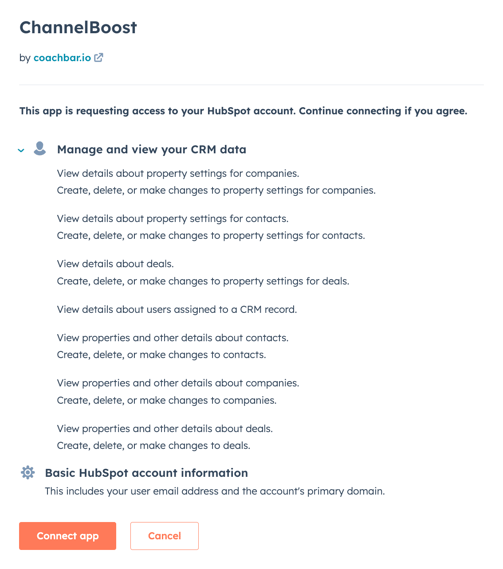The width and height of the screenshot is (503, 569).
Task: Click the person icon for CRM data
Action: click(x=40, y=148)
